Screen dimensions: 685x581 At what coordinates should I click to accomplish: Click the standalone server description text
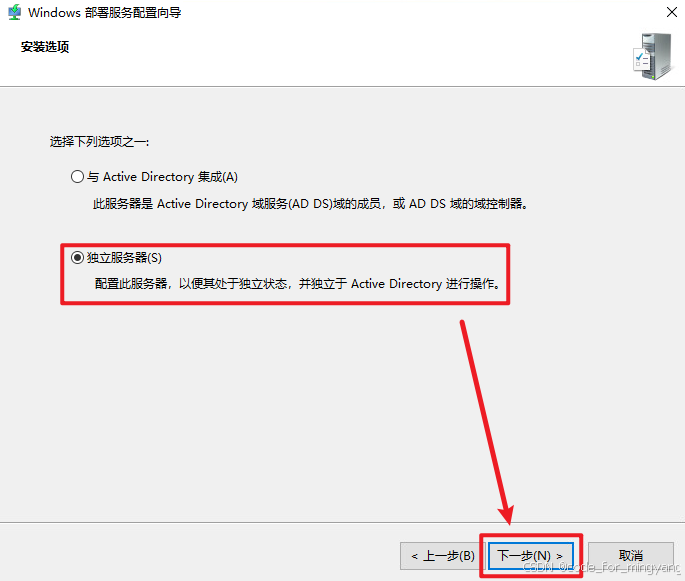[x=298, y=284]
